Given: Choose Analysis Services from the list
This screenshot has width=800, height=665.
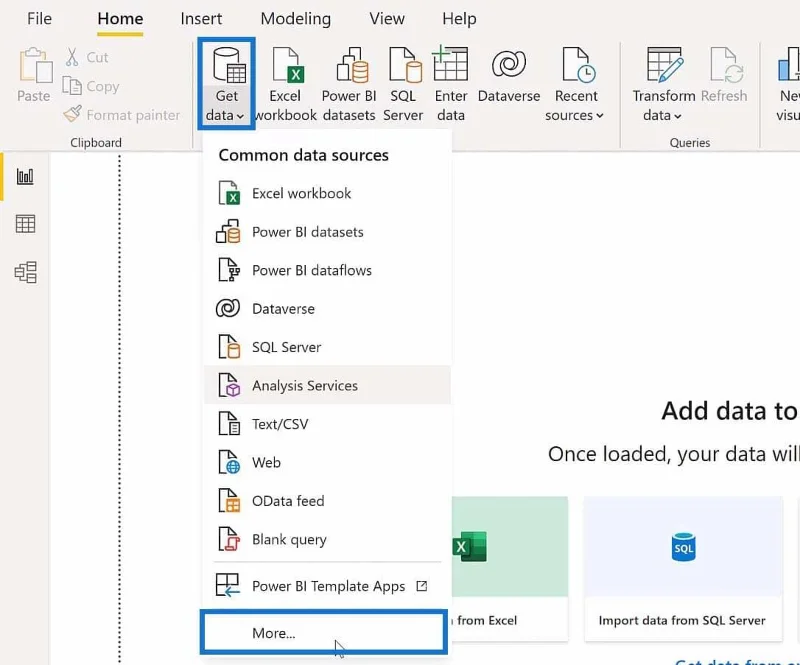Looking at the screenshot, I should pos(327,385).
